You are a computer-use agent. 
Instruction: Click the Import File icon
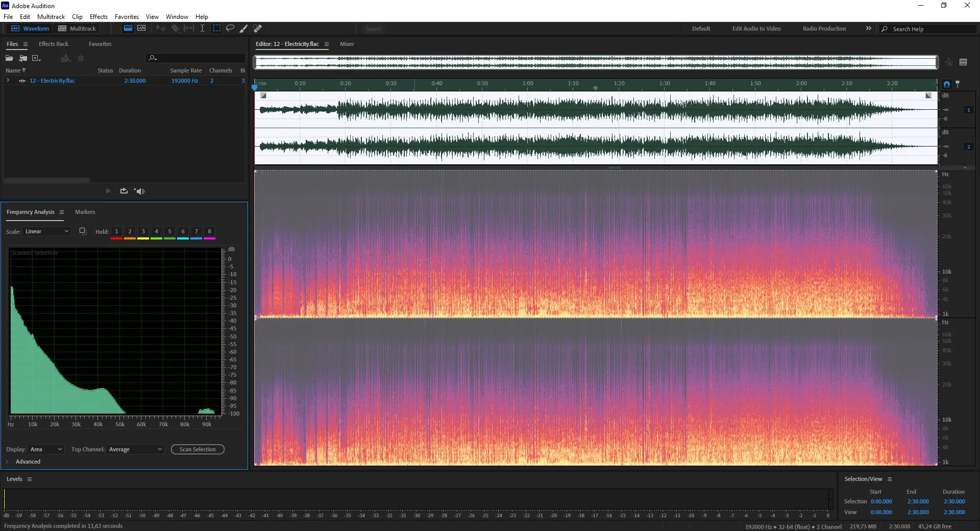tap(23, 58)
